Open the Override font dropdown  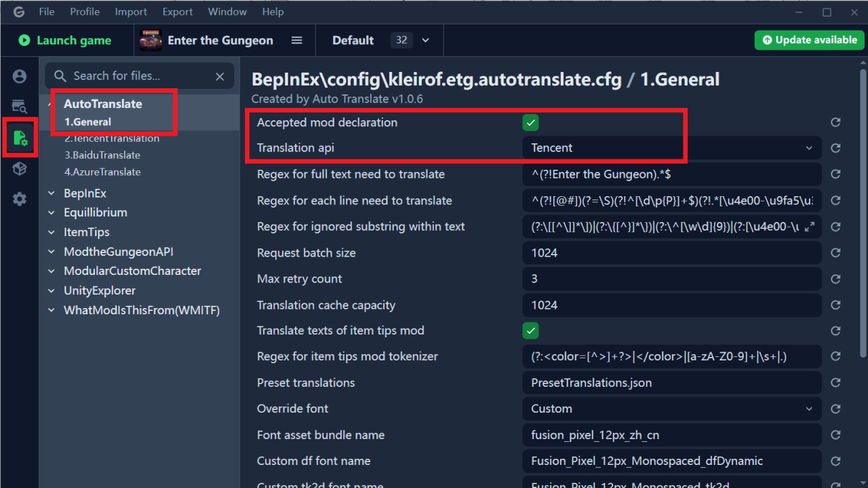click(x=671, y=409)
